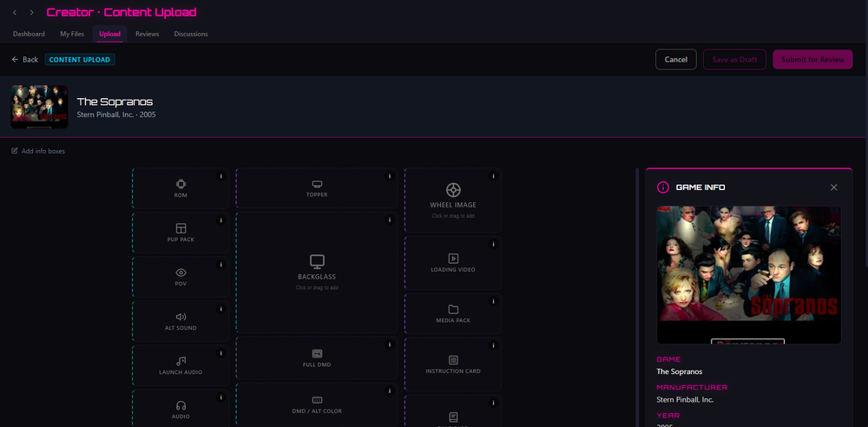Select the Audio headphones tile

[x=181, y=409]
